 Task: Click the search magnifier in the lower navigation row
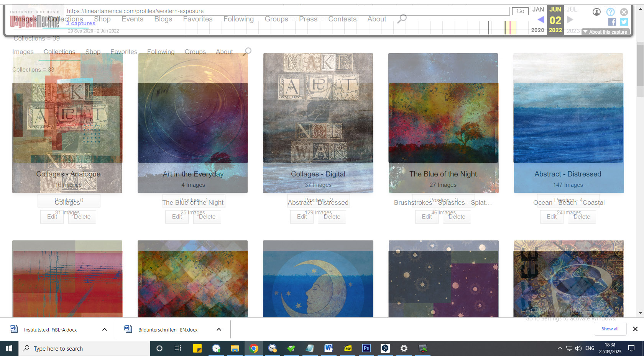pyautogui.click(x=247, y=52)
